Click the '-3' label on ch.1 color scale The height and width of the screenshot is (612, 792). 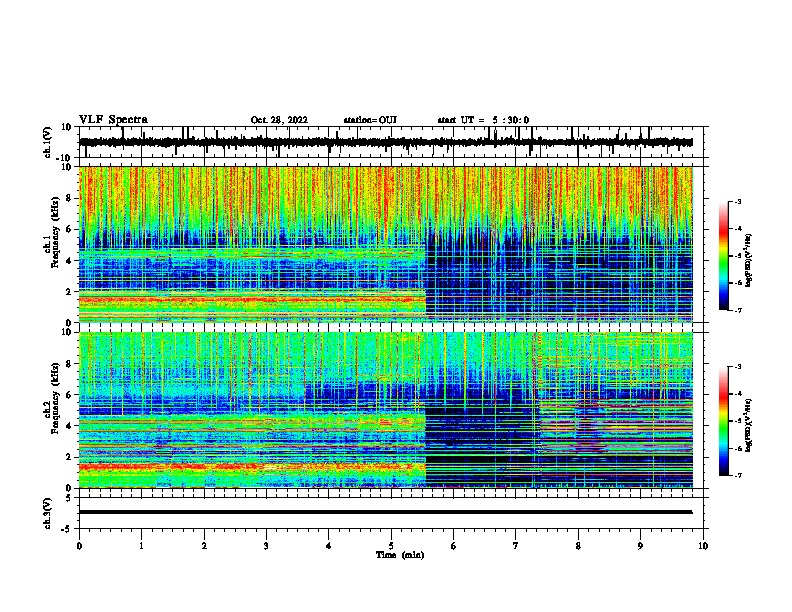tap(737, 202)
